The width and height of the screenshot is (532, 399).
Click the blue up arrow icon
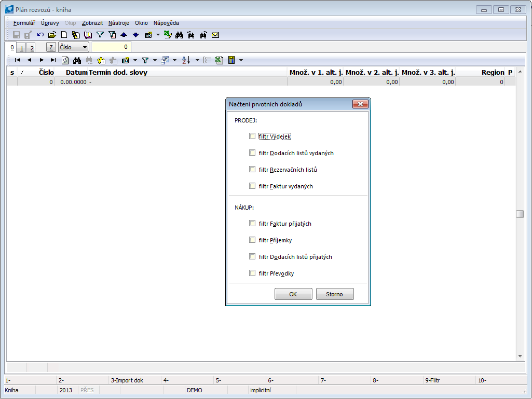tap(124, 35)
